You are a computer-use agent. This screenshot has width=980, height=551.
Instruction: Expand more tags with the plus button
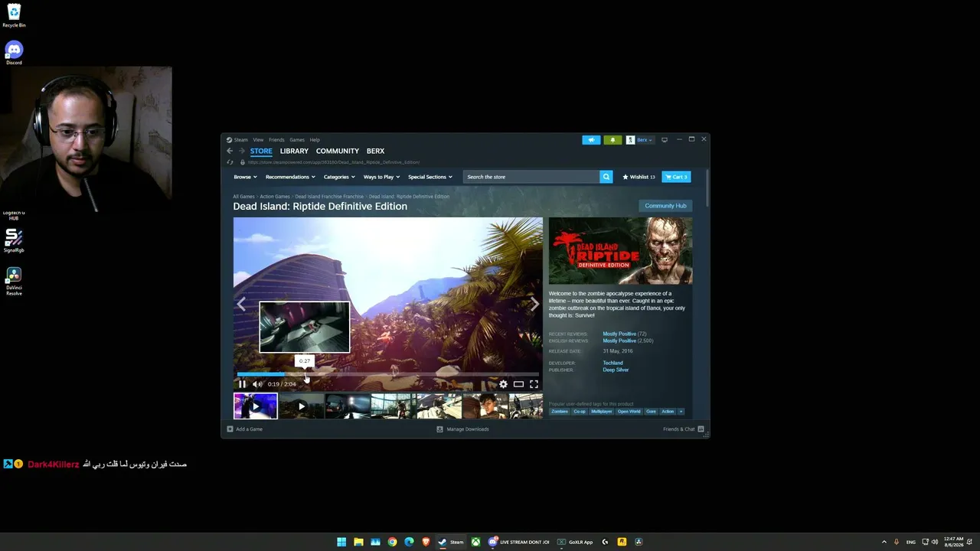(681, 412)
